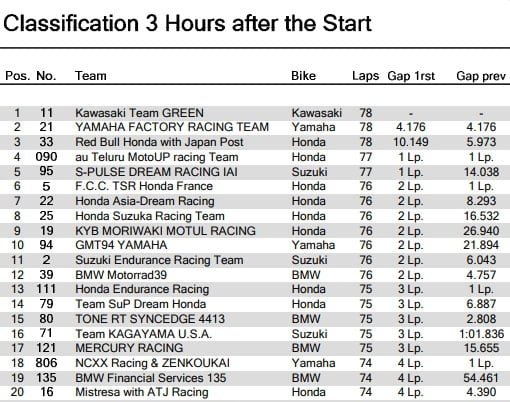
Task: Click Mistresa with ATJ Racing row
Action: [255, 392]
